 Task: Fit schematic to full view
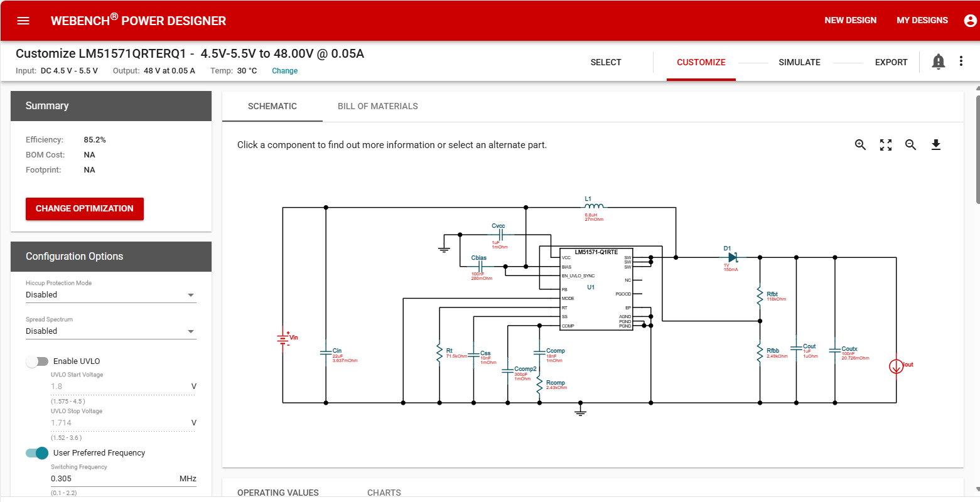(x=886, y=145)
